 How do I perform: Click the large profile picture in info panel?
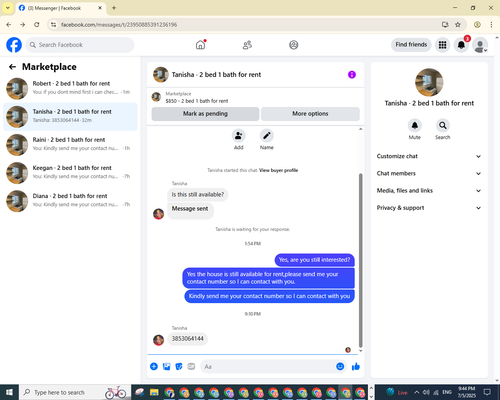pos(429,82)
